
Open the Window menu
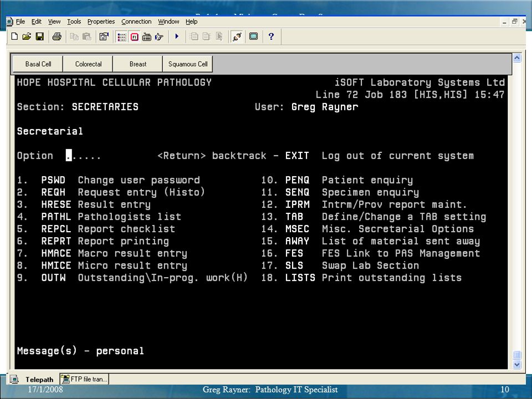pos(168,22)
